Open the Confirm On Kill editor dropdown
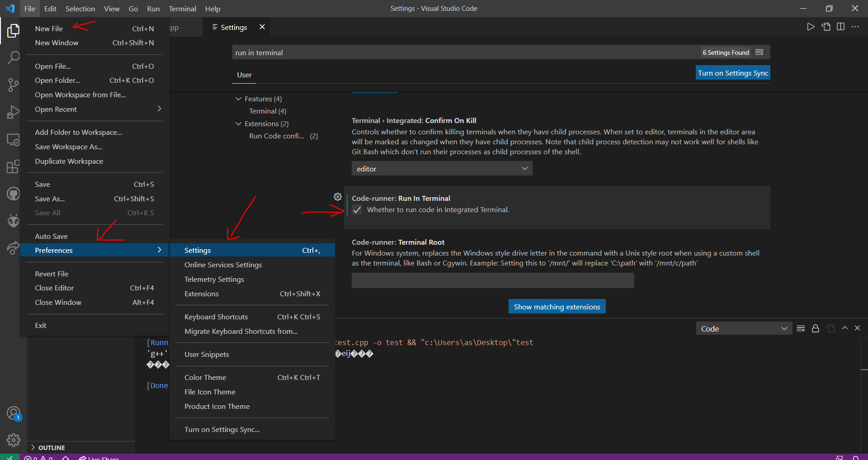Viewport: 868px width, 460px height. [x=442, y=169]
